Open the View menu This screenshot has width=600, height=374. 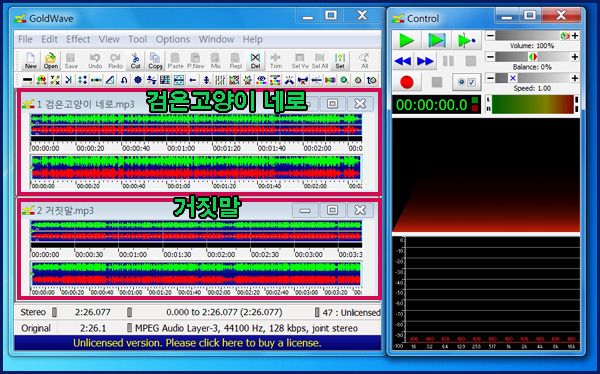[x=109, y=39]
